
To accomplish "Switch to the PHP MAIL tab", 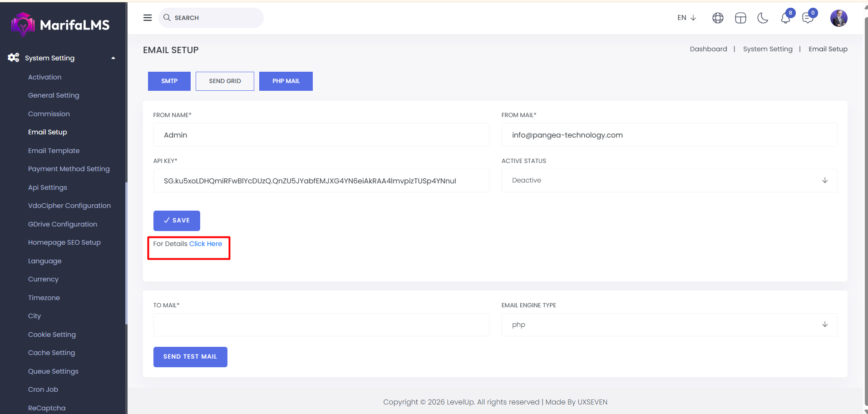I will coord(286,81).
